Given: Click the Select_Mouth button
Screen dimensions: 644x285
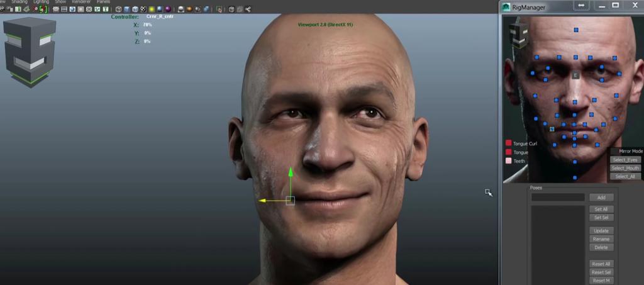Looking at the screenshot, I should click(x=625, y=168).
